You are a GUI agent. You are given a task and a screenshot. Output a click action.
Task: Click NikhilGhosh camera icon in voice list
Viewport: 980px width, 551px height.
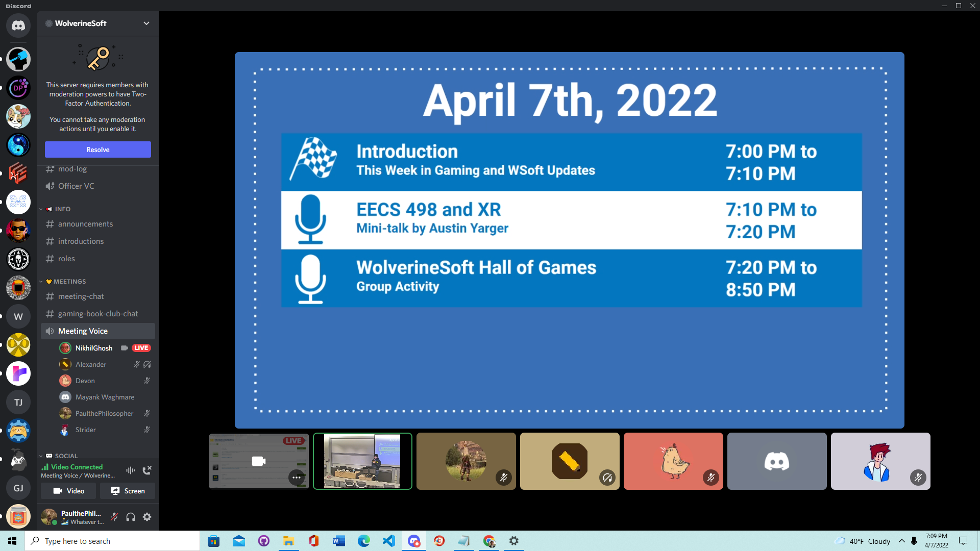[x=124, y=348]
